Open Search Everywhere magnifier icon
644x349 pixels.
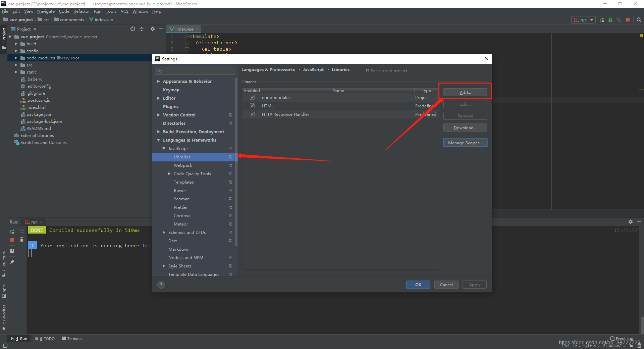639,20
